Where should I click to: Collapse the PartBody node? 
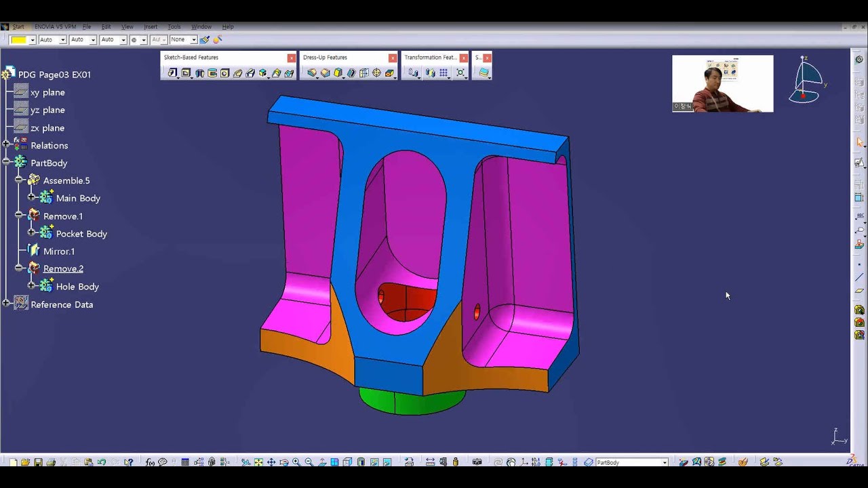tap(6, 163)
